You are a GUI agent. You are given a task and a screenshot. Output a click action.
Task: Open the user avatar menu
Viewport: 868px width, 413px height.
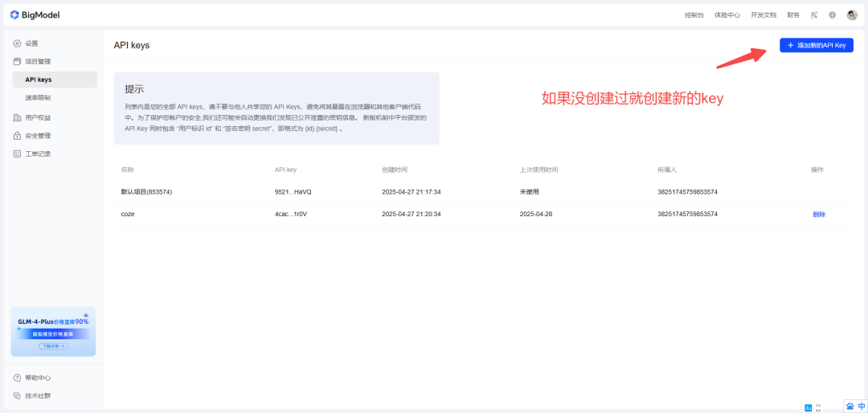click(x=852, y=15)
